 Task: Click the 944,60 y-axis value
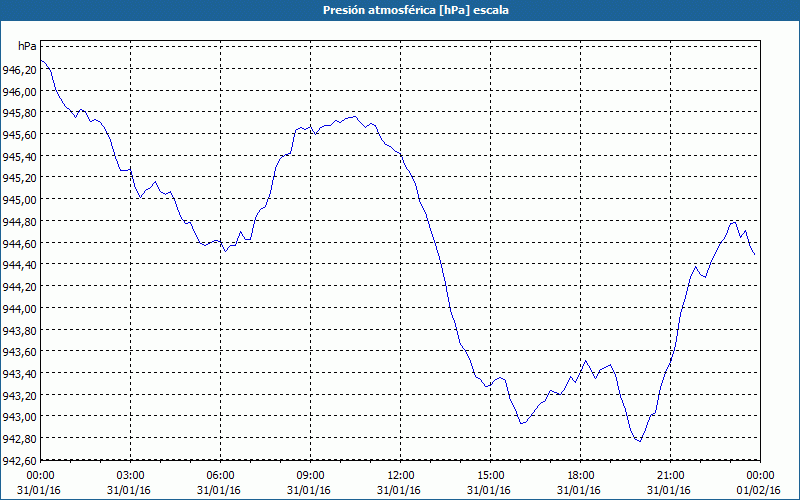pos(19,243)
